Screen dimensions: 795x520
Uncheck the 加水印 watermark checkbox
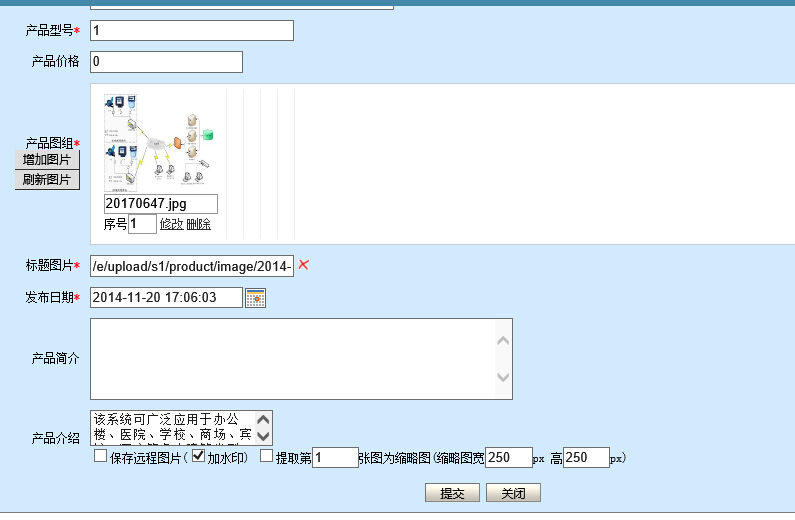pos(198,457)
